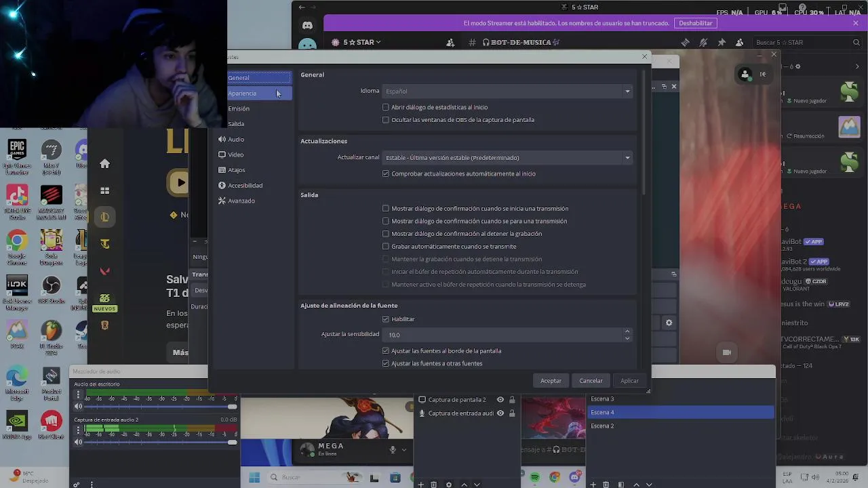Select Teamfight Tactics icon in Riot sidebar

(x=104, y=244)
